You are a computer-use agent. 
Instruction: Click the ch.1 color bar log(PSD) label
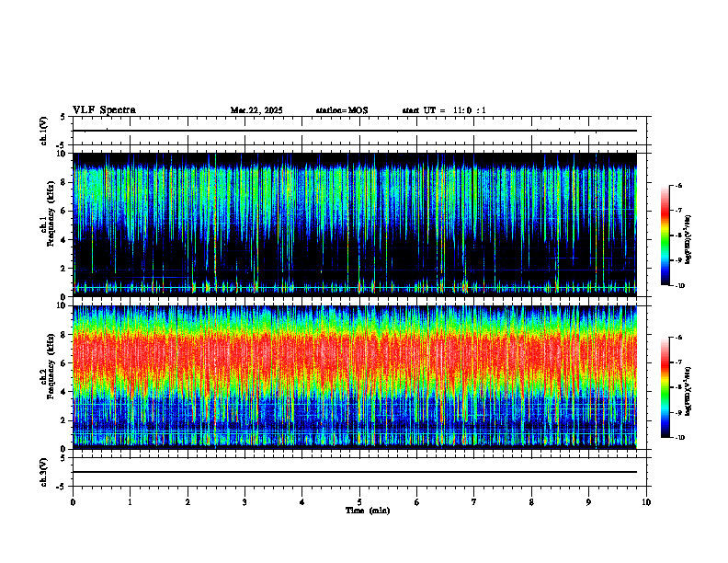688,239
